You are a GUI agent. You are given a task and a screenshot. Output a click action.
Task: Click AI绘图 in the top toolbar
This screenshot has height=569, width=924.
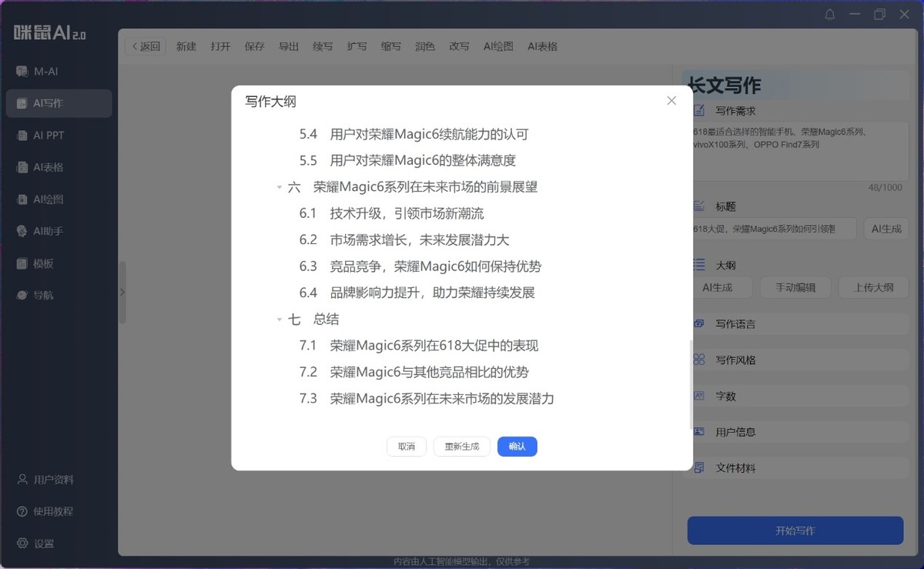[x=498, y=46]
